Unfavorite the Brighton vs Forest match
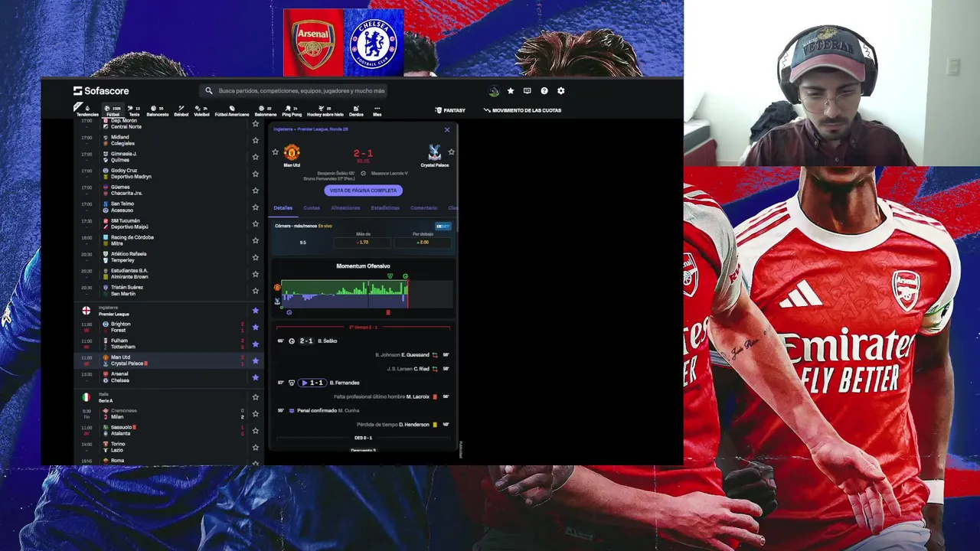Viewport: 980px width, 551px height. pos(256,328)
